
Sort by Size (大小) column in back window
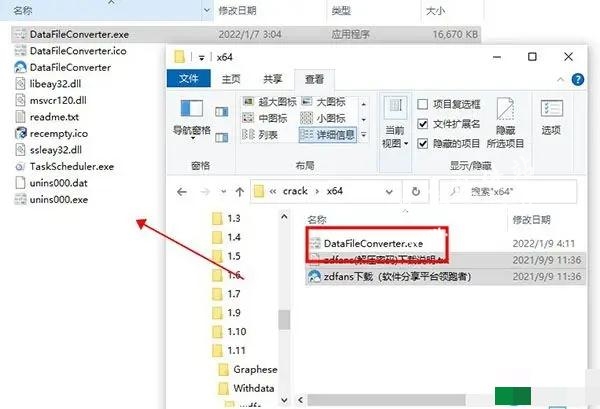(x=436, y=11)
